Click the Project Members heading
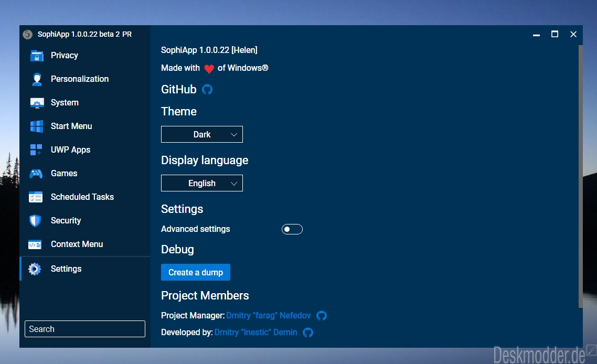Viewport: 597px width, 364px height. (205, 296)
